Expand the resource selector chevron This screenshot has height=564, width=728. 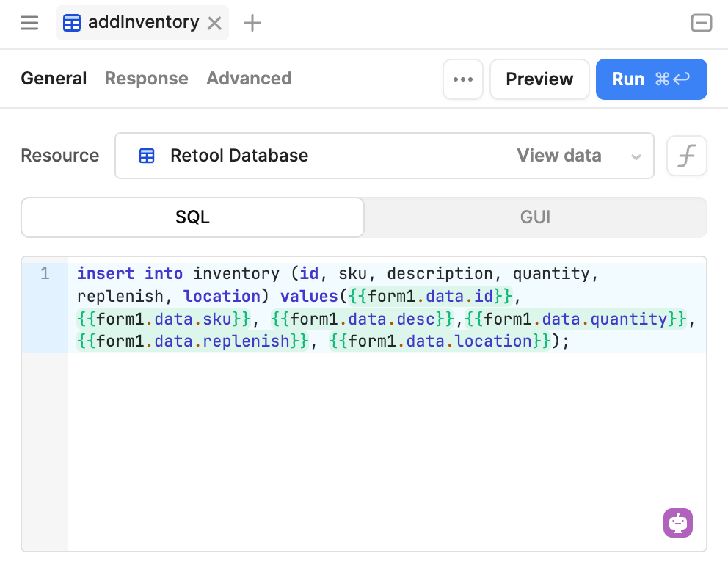tap(636, 156)
